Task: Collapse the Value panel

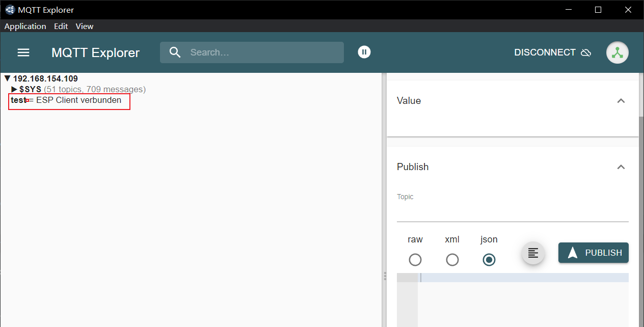Action: point(621,101)
